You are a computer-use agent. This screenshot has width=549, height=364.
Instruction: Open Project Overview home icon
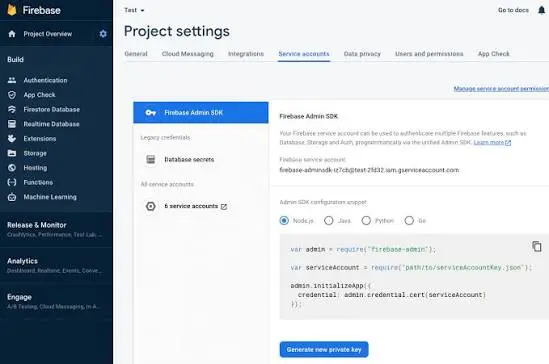pyautogui.click(x=12, y=34)
